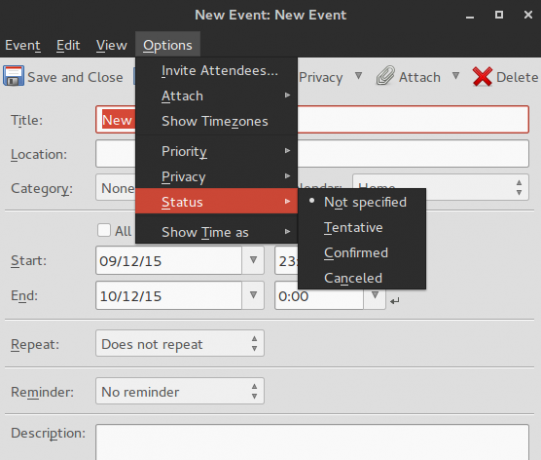Open the Start date picker dropdown
Viewport: 541px width, 460px height.
tap(253, 260)
